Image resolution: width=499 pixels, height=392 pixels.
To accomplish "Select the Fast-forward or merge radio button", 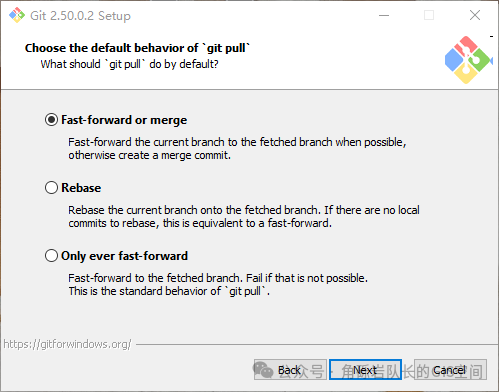I will [x=51, y=120].
